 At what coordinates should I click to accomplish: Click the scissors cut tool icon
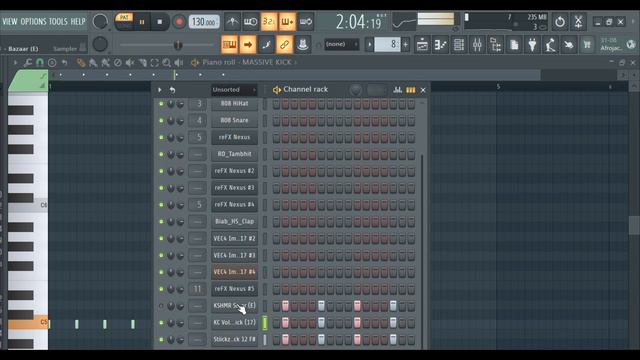pyautogui.click(x=578, y=22)
